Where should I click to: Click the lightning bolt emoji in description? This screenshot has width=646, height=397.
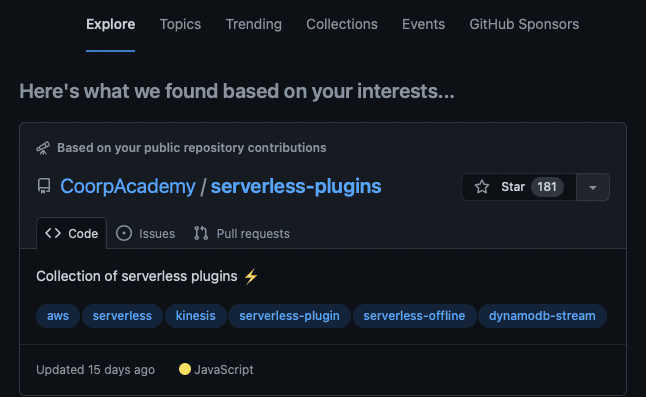[x=251, y=276]
